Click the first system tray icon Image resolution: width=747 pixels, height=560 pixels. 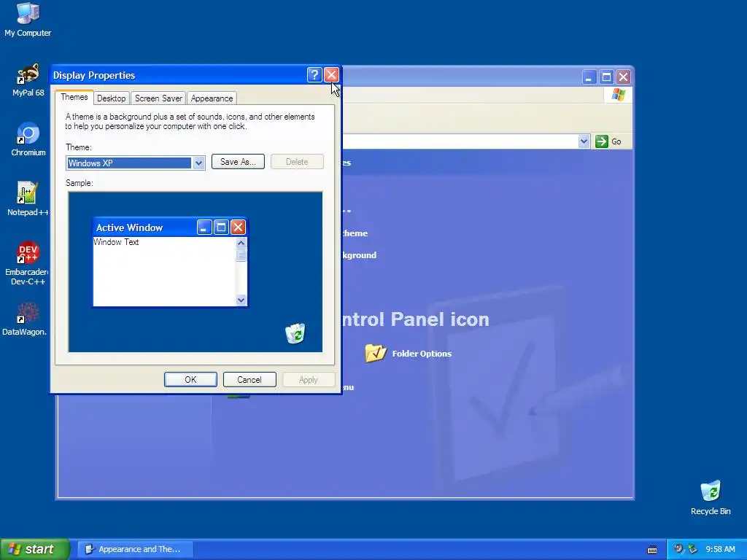(678, 549)
